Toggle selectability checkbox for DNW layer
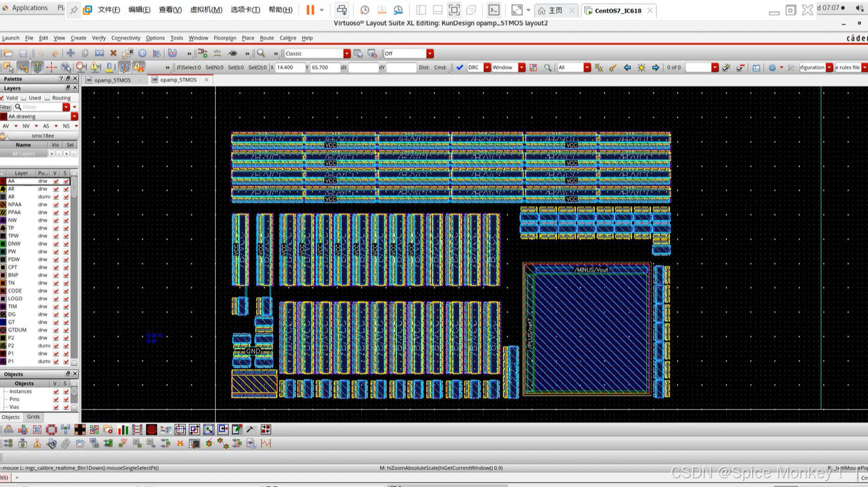 click(x=66, y=243)
